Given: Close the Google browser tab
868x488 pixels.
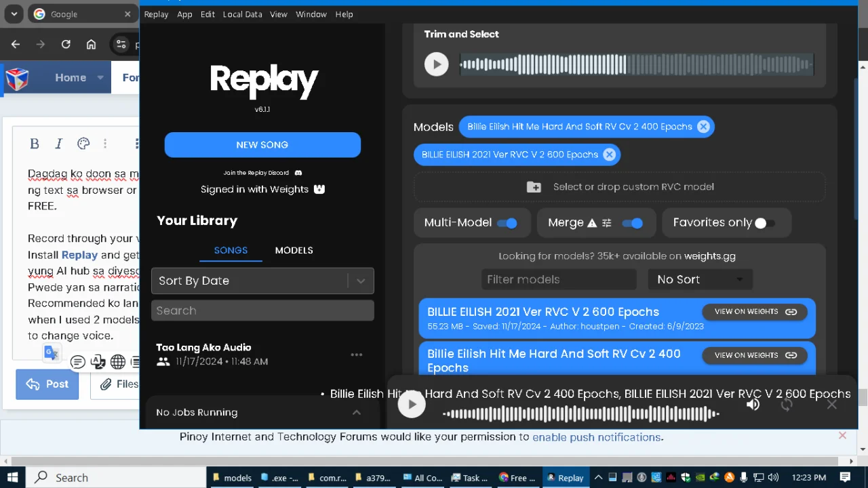Looking at the screenshot, I should pos(127,14).
